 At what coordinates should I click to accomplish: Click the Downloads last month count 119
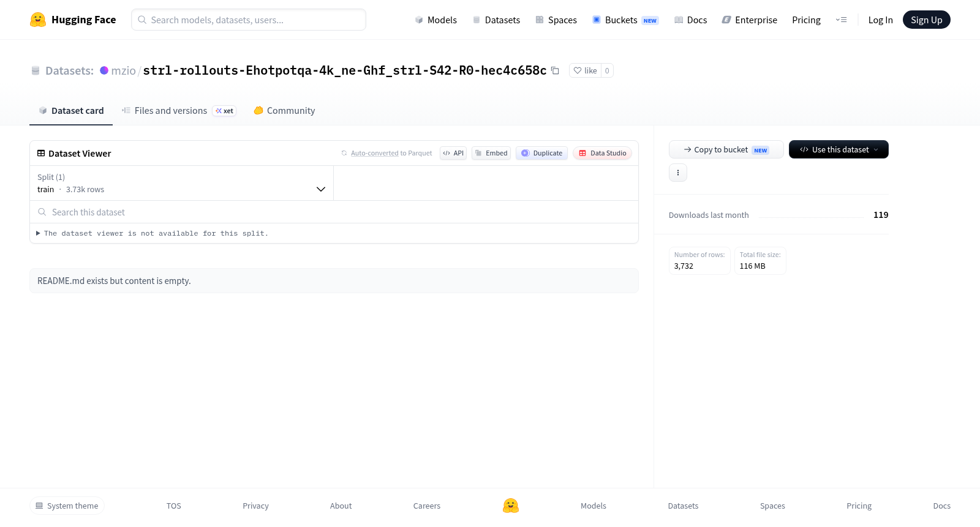(x=881, y=215)
